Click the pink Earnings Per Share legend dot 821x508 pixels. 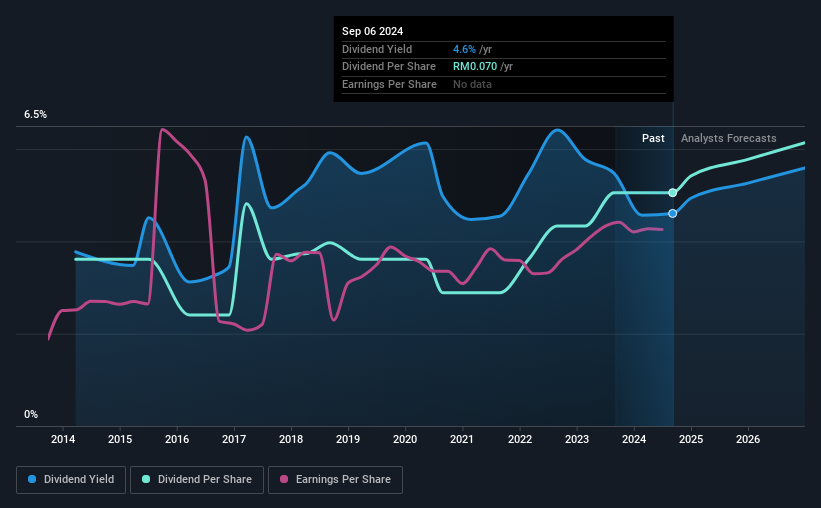pos(284,479)
